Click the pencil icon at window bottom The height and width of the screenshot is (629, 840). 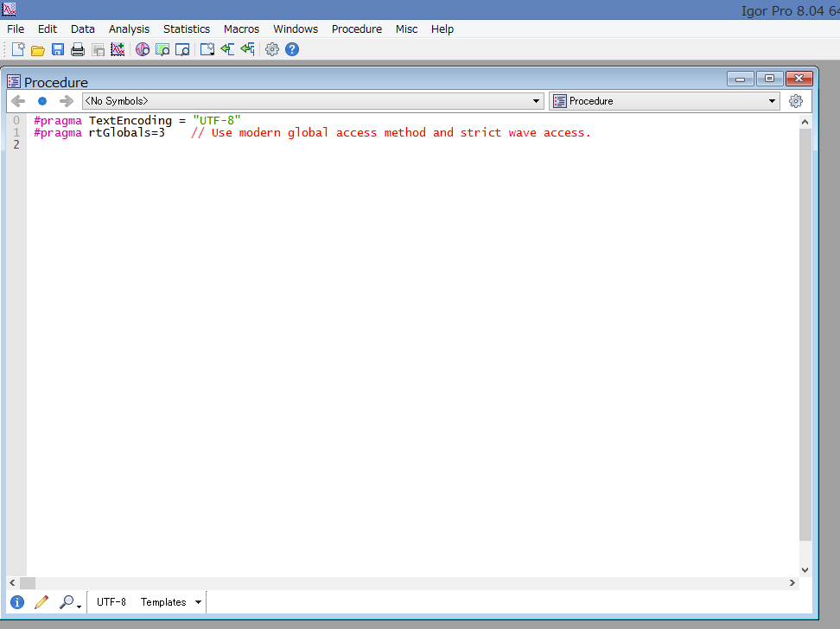pos(41,602)
